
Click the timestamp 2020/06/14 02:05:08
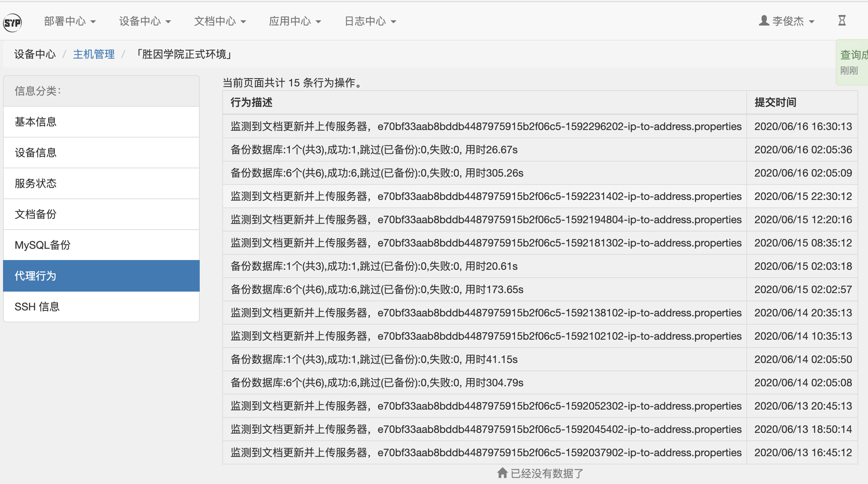(803, 383)
